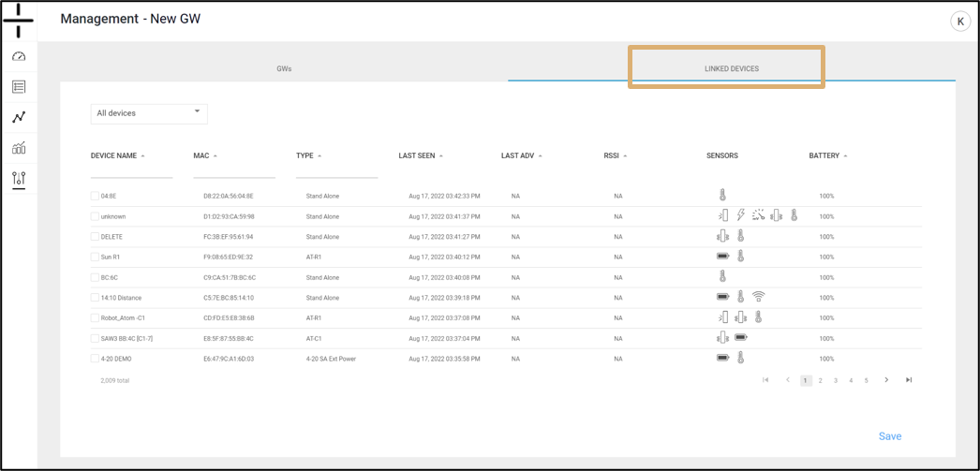980x471 pixels.
Task: Click the Management - New GW title
Action: [x=130, y=19]
